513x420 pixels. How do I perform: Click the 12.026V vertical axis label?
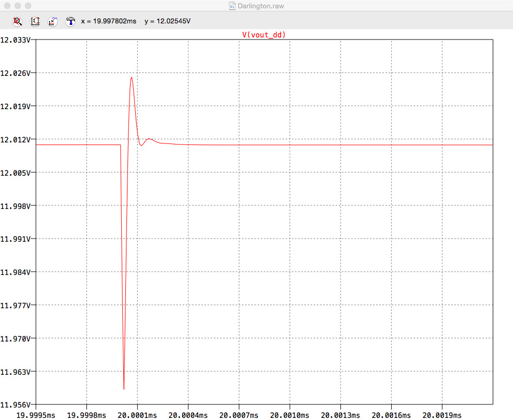[x=16, y=73]
